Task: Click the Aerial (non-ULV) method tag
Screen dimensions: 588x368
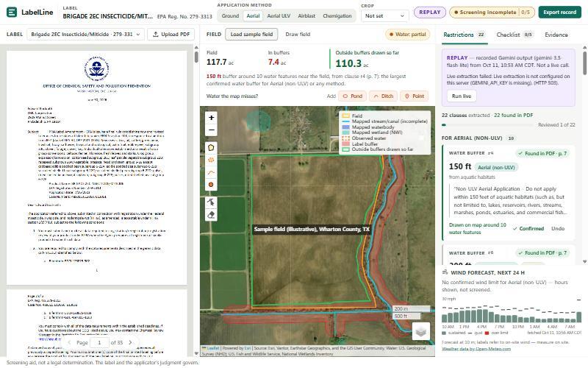Action: click(x=496, y=168)
